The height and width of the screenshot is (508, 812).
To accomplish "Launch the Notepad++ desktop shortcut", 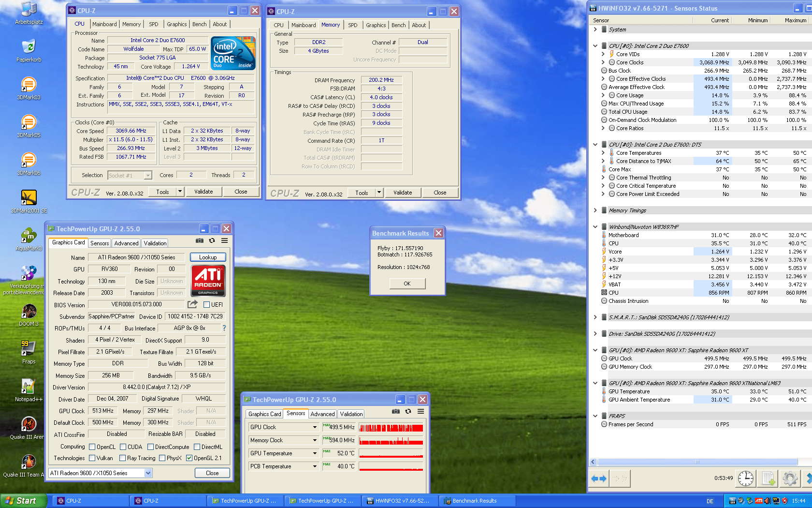I will click(29, 390).
